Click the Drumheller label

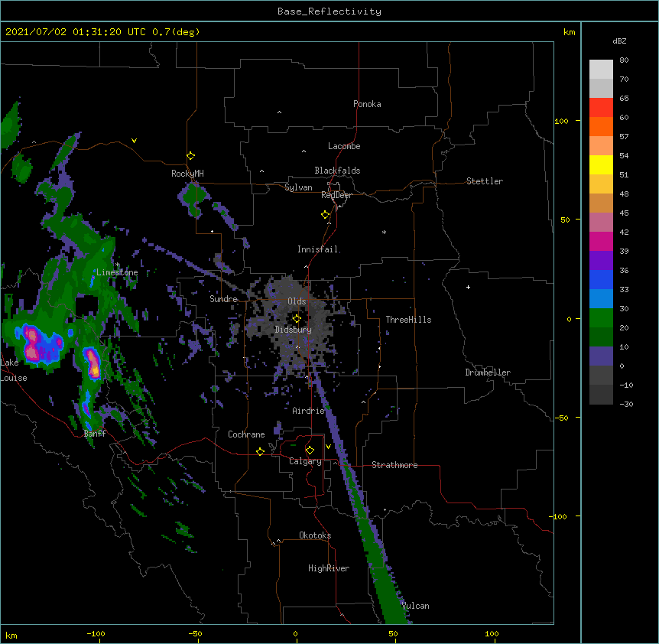pyautogui.click(x=488, y=372)
